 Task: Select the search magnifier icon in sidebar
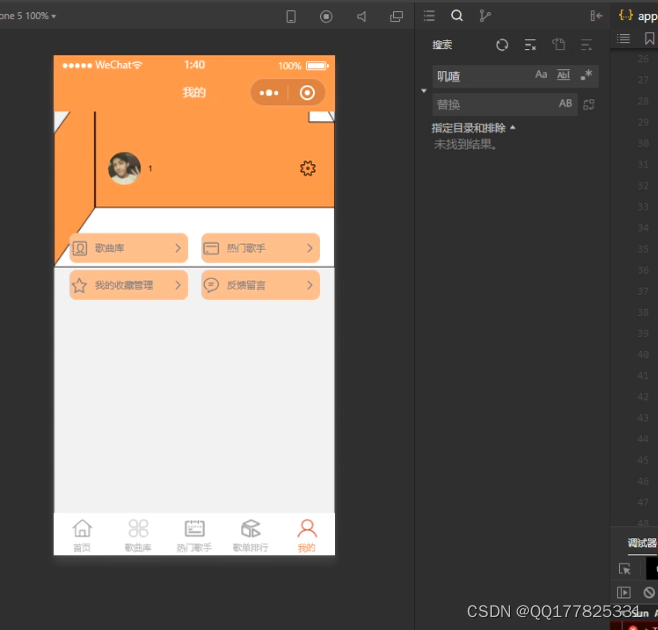tap(457, 16)
